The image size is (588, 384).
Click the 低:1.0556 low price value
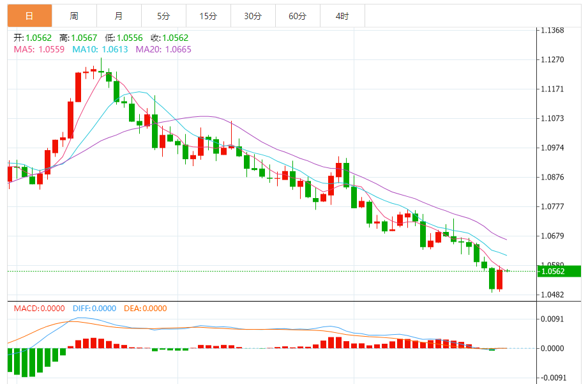coord(124,38)
